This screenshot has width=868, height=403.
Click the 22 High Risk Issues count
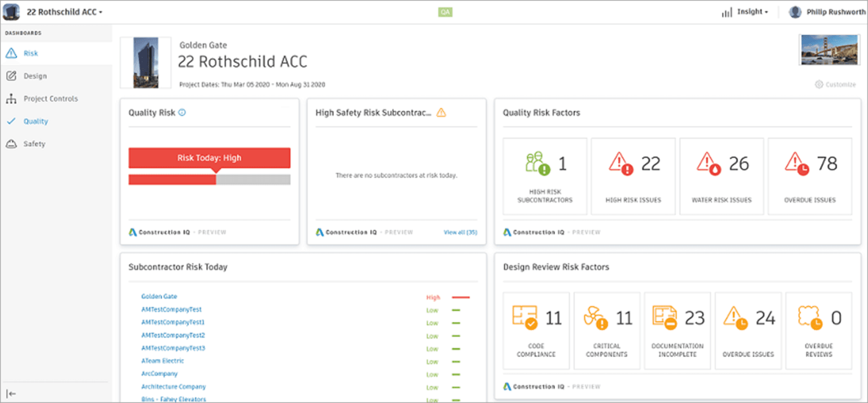pos(651,164)
